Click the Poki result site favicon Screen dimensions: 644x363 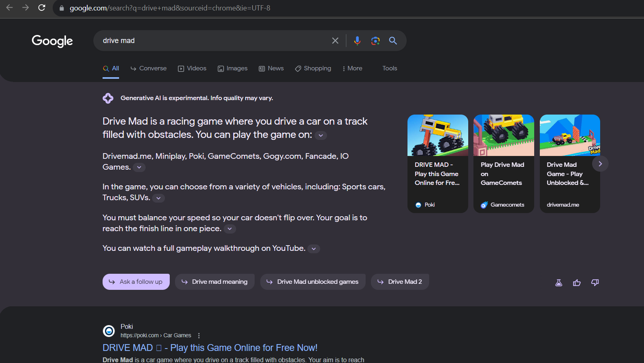click(109, 331)
